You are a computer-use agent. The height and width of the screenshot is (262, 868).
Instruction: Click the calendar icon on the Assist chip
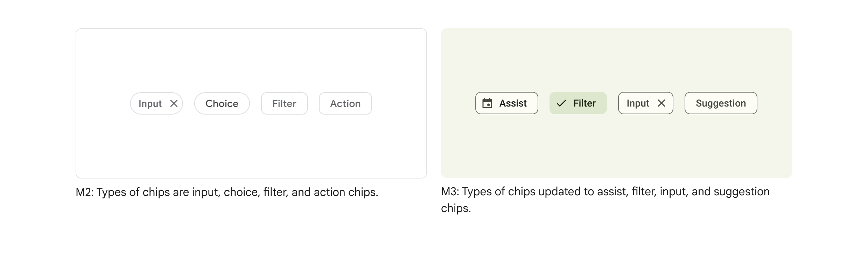[487, 103]
